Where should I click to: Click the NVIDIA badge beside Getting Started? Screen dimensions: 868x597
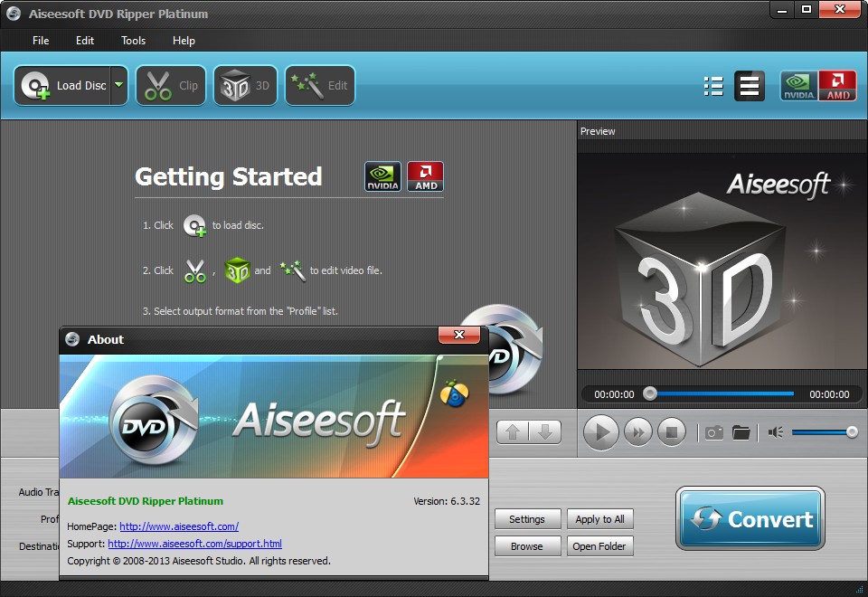tap(383, 176)
